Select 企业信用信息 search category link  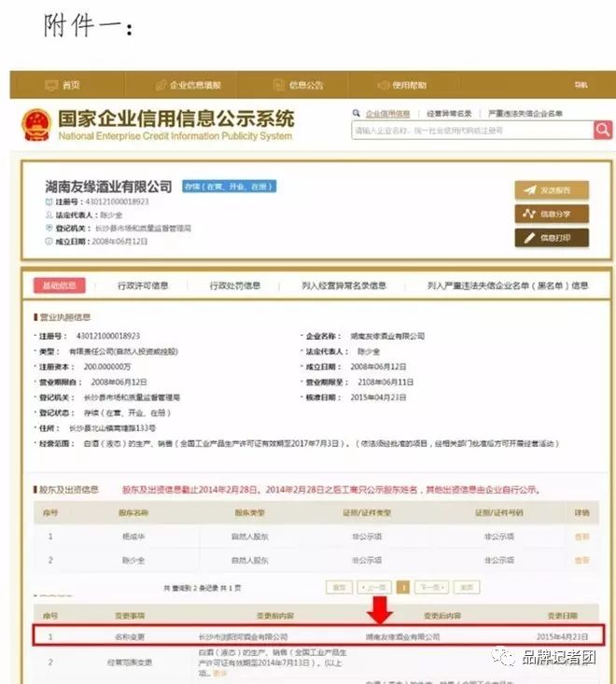[x=387, y=114]
